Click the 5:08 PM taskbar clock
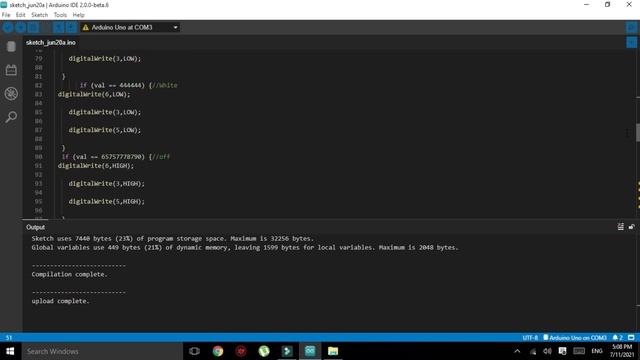This screenshot has height=360, width=640. [x=622, y=351]
